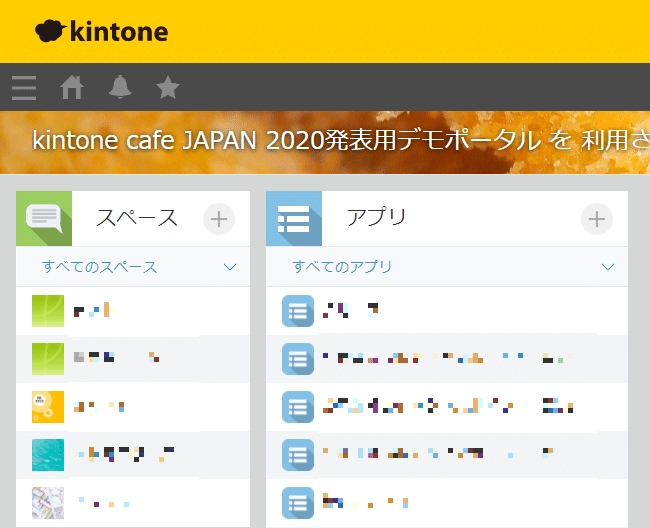Click the kintone logo in header
This screenshot has width=650, height=528.
pyautogui.click(x=102, y=31)
